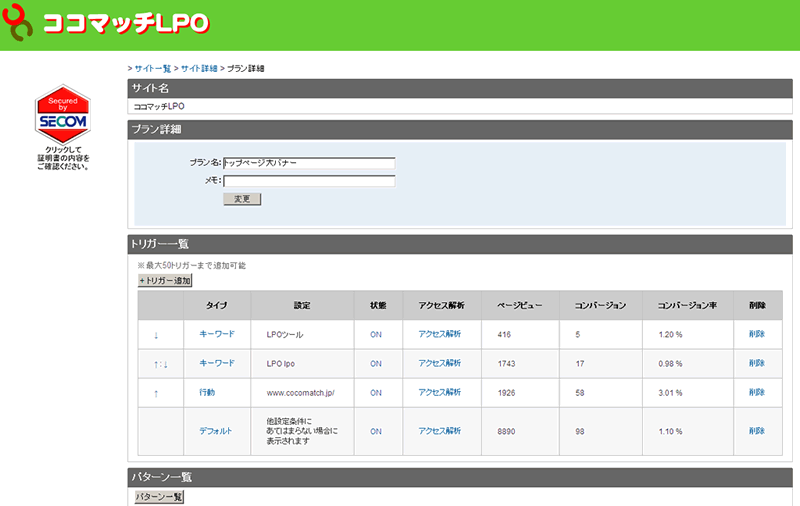Open the SECOM security seal certificate
The image size is (800, 506).
63,114
